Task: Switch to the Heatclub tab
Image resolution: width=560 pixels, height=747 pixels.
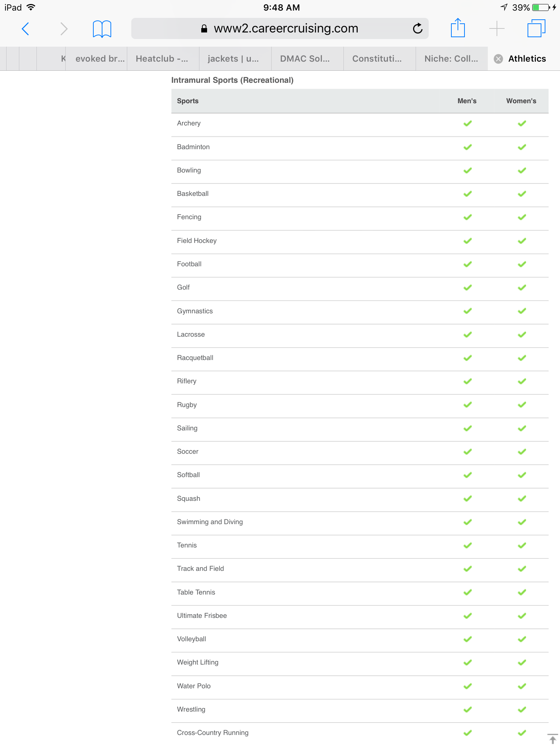Action: pyautogui.click(x=162, y=59)
